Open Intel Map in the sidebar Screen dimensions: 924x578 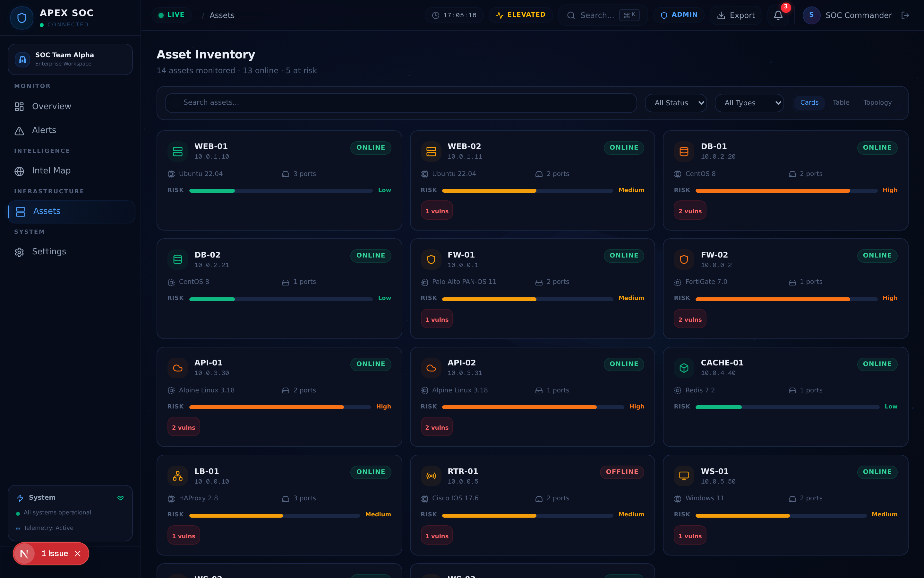click(x=71, y=171)
